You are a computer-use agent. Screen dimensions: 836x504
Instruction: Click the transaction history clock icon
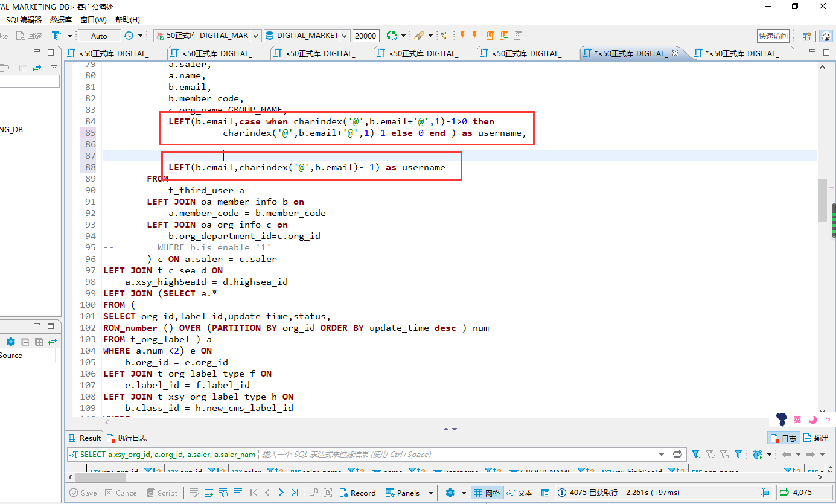point(129,36)
